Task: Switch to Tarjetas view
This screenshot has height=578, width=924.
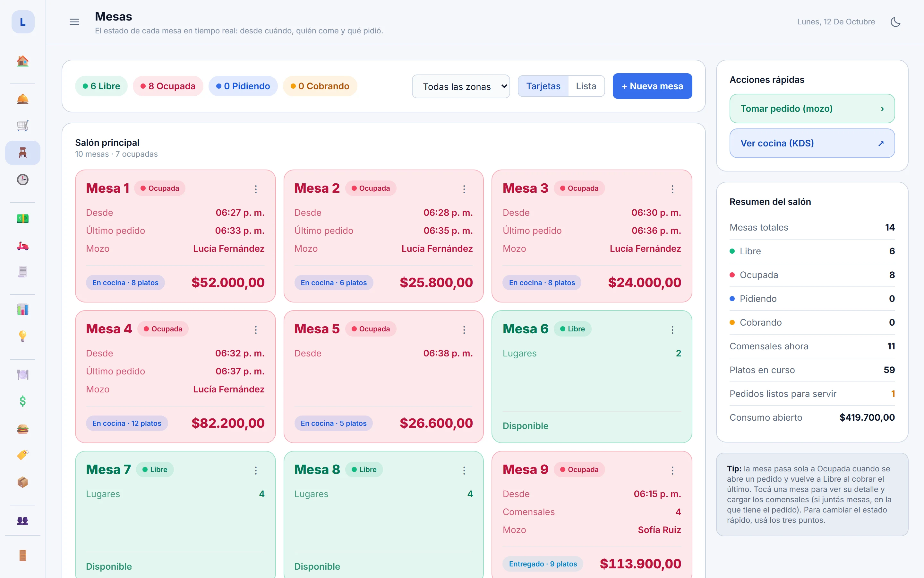Action: [543, 86]
